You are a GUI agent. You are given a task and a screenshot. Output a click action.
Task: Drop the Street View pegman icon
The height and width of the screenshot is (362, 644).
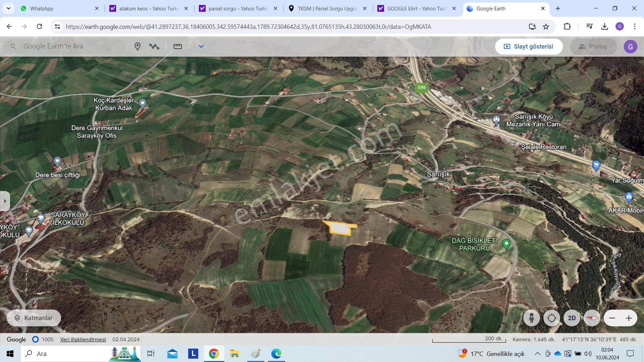(x=531, y=318)
